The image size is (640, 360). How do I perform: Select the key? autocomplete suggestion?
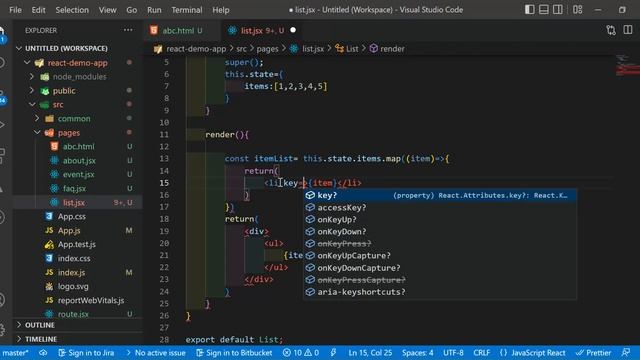point(440,195)
